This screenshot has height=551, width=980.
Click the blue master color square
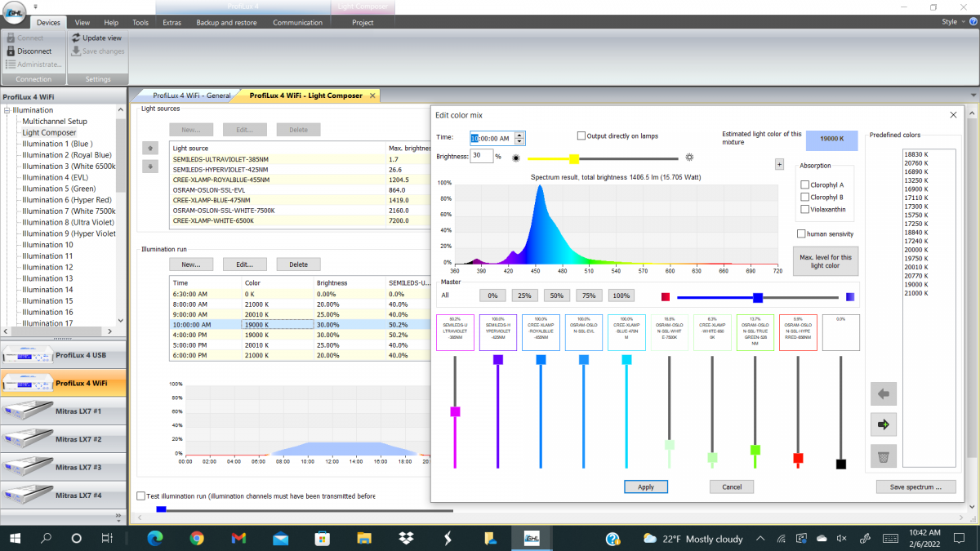coord(850,297)
